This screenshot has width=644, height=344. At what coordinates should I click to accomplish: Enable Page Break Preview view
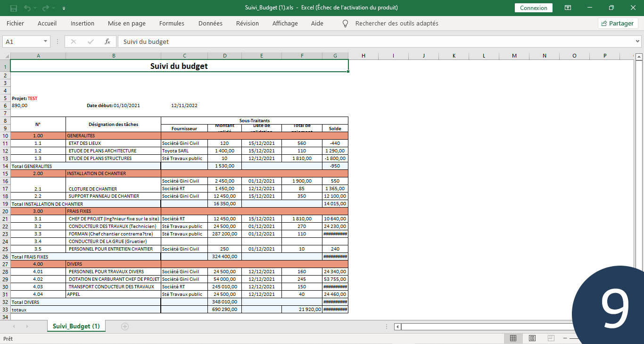(551, 338)
